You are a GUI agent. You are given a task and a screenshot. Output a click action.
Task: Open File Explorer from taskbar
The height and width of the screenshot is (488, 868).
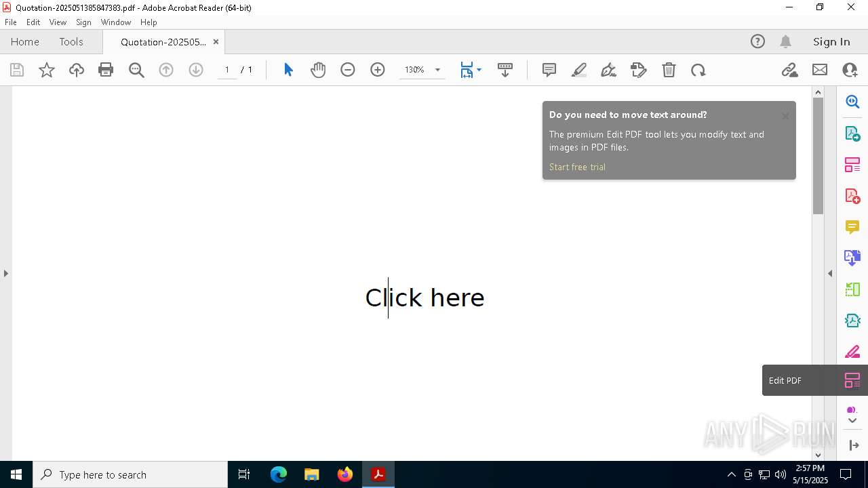(311, 474)
